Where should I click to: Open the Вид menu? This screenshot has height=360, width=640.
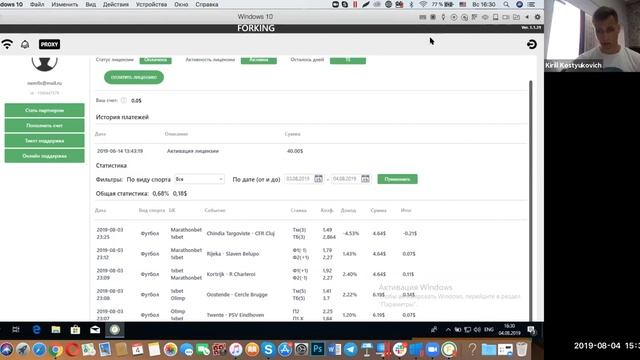(91, 4)
